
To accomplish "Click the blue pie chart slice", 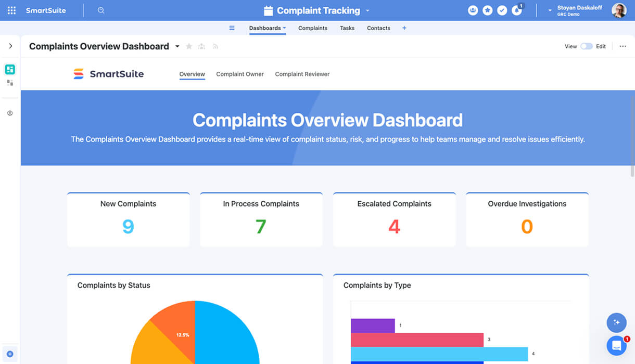I will click(226, 333).
